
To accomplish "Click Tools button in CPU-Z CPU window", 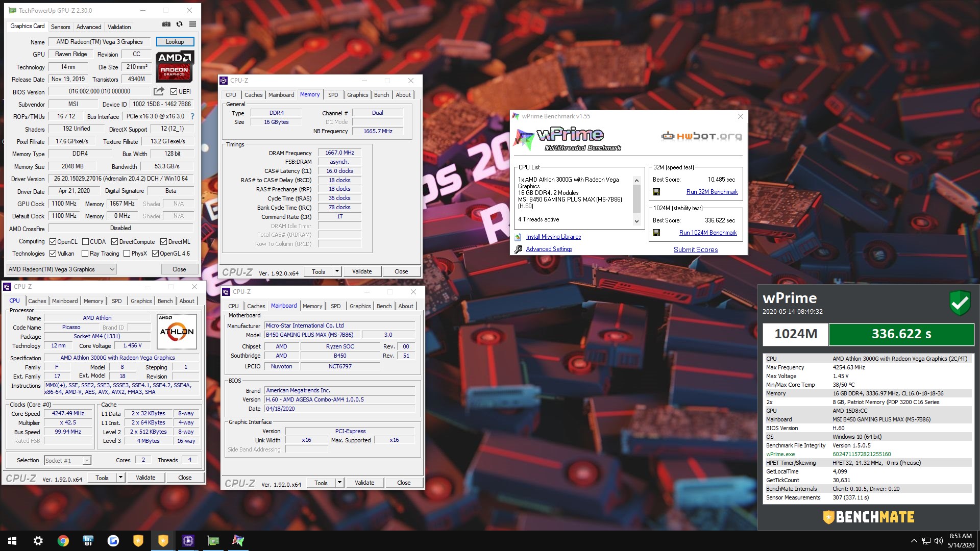I will pos(102,478).
